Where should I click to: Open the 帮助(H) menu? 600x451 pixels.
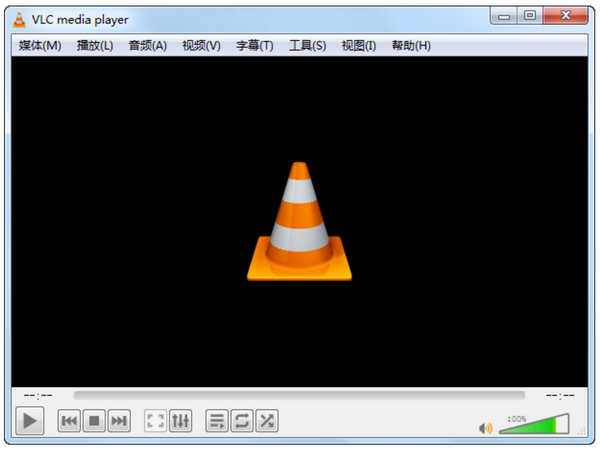[411, 46]
